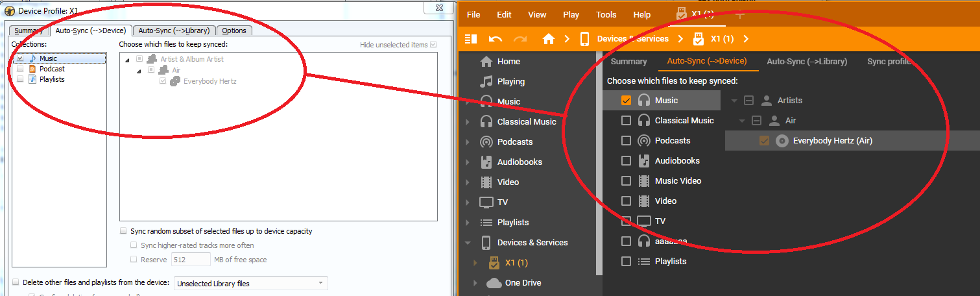
Task: Check Delete other files and playlists option
Action: point(16,283)
